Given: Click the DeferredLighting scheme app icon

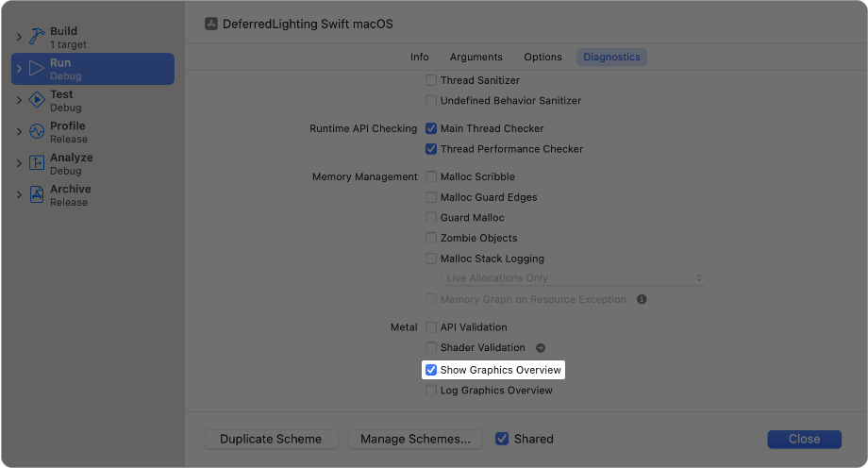Looking at the screenshot, I should point(211,24).
